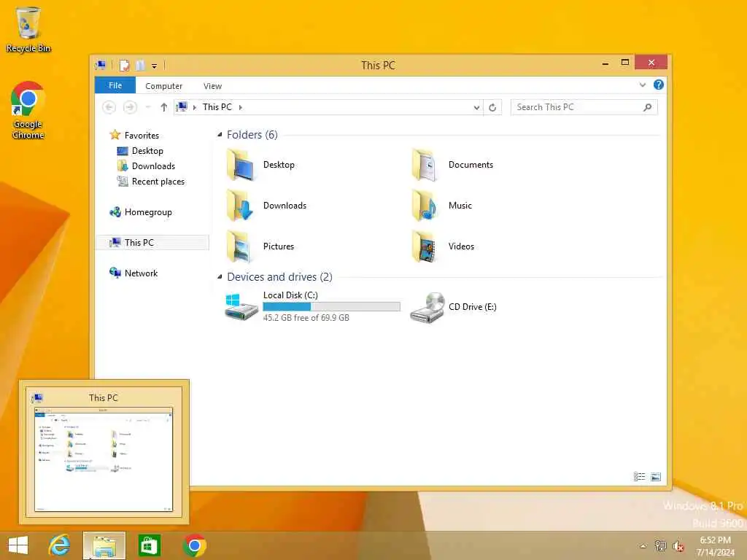Click the Local Disk capacity bar

332,307
